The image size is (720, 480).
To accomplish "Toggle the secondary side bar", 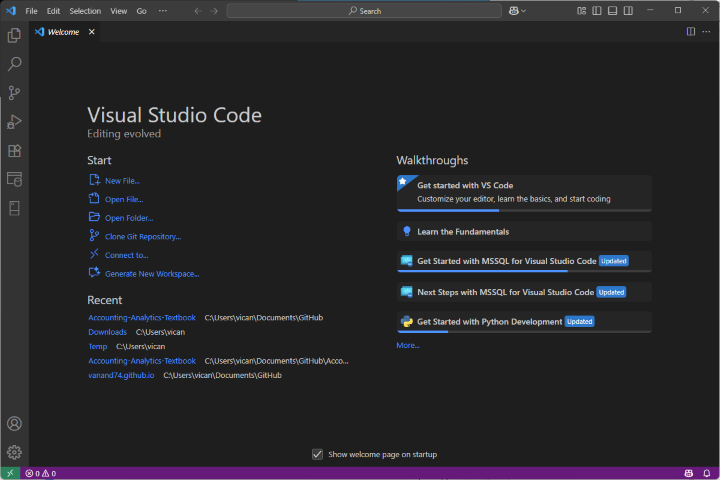I will pos(628,11).
